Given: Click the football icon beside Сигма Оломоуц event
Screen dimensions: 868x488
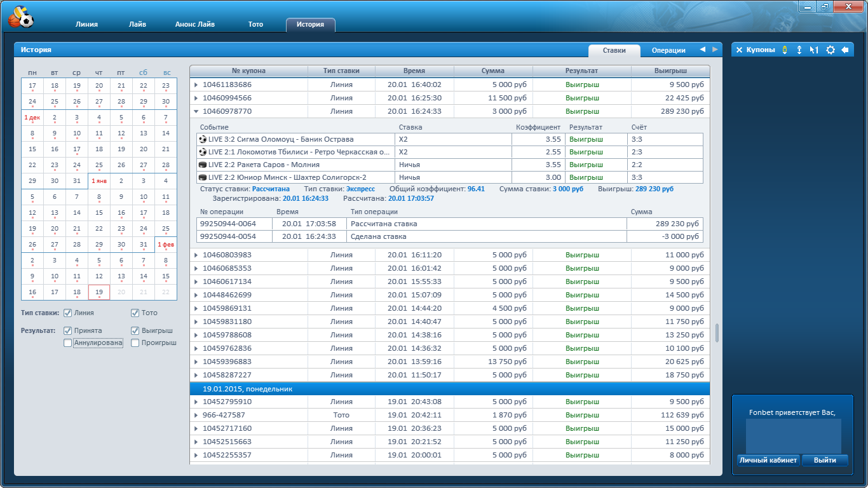Looking at the screenshot, I should [203, 139].
